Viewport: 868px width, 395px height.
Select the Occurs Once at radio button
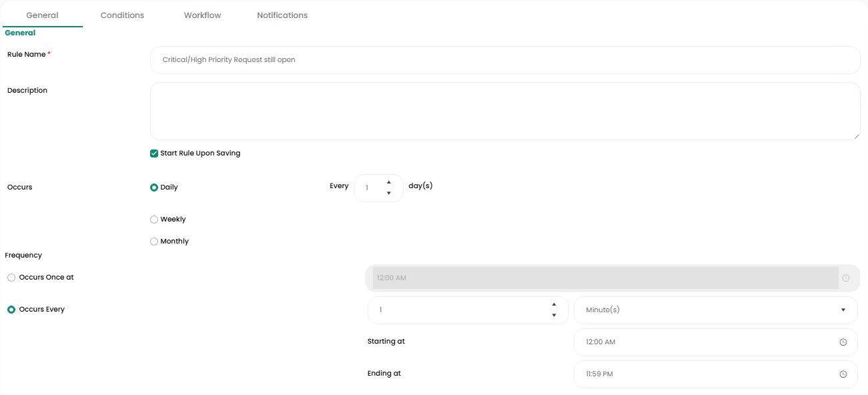tap(11, 278)
